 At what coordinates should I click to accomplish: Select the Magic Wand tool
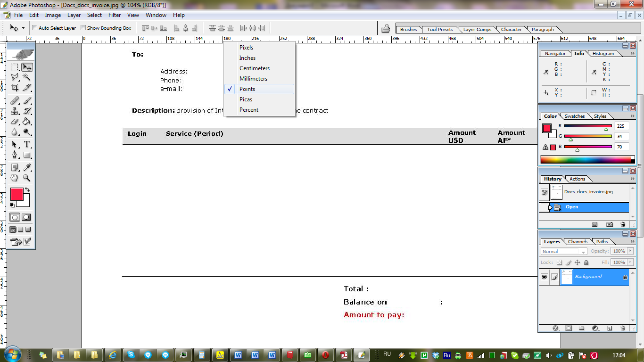(27, 77)
